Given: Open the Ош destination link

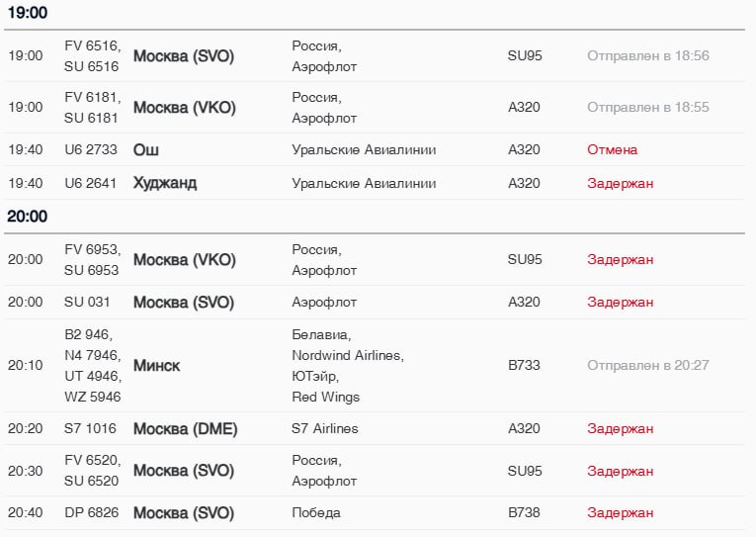Looking at the screenshot, I should point(146,149).
